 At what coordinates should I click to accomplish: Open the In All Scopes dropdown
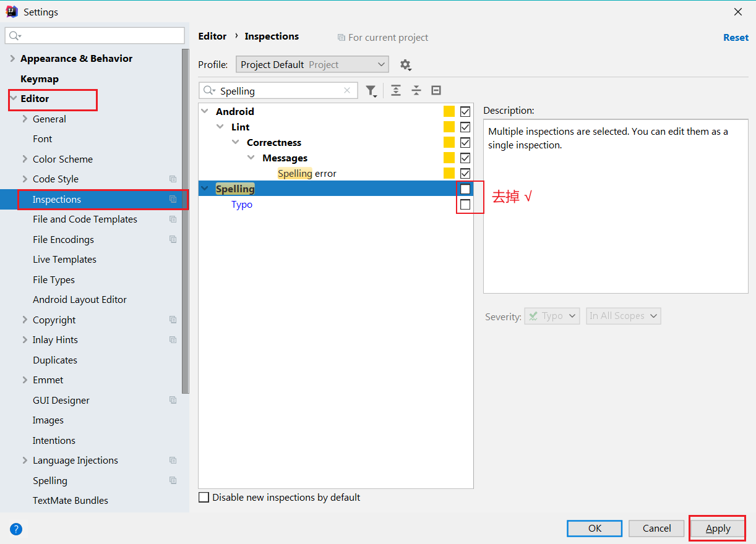tap(623, 316)
